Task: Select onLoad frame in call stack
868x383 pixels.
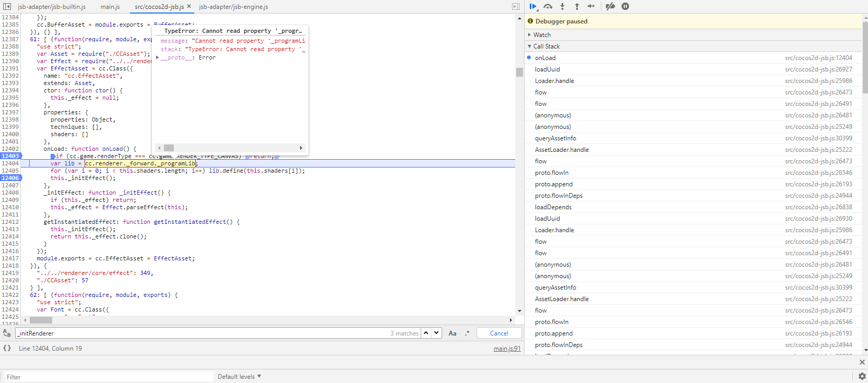Action: (x=693, y=58)
